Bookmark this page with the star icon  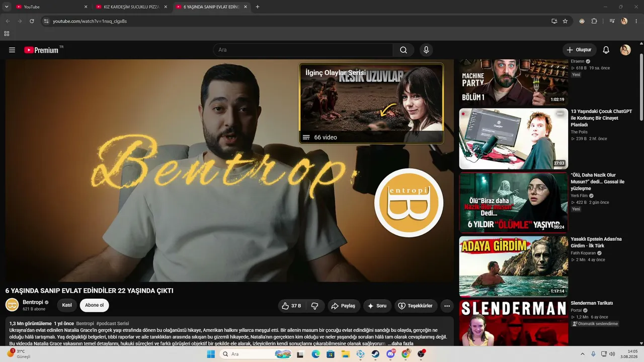click(565, 21)
